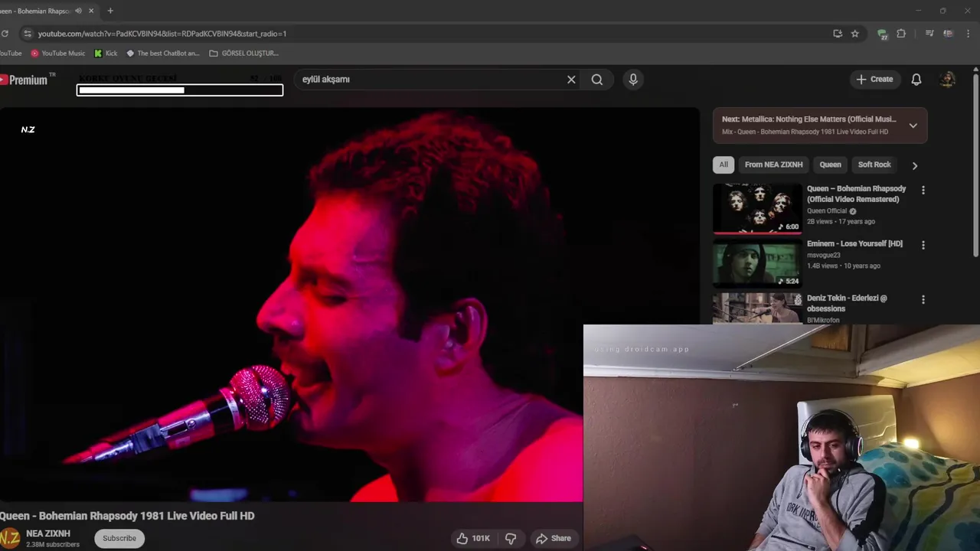Open Queen – Bohemian Rhapsody Official Video title
This screenshot has width=980, height=551.
pyautogui.click(x=856, y=194)
